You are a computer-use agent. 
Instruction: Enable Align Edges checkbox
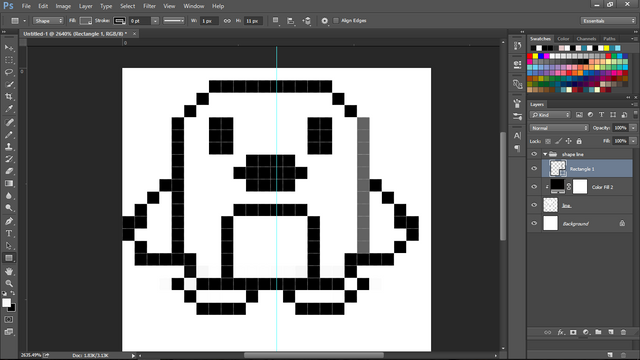336,21
